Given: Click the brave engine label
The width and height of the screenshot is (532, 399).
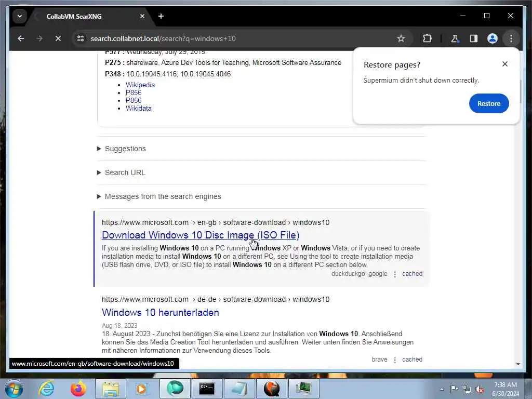Looking at the screenshot, I should [379, 360].
